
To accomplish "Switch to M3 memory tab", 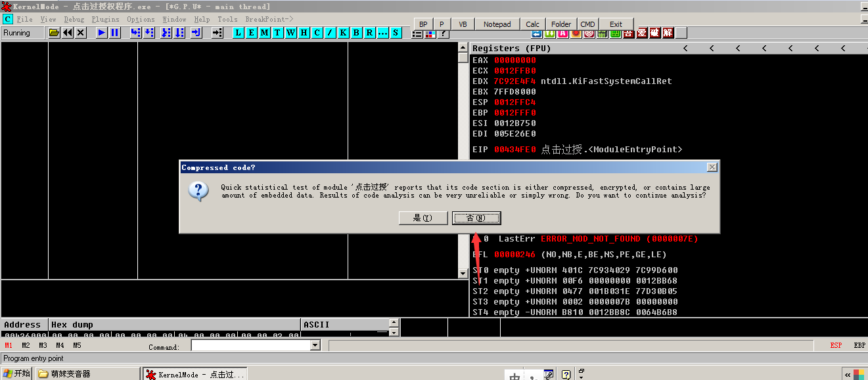I will point(43,345).
